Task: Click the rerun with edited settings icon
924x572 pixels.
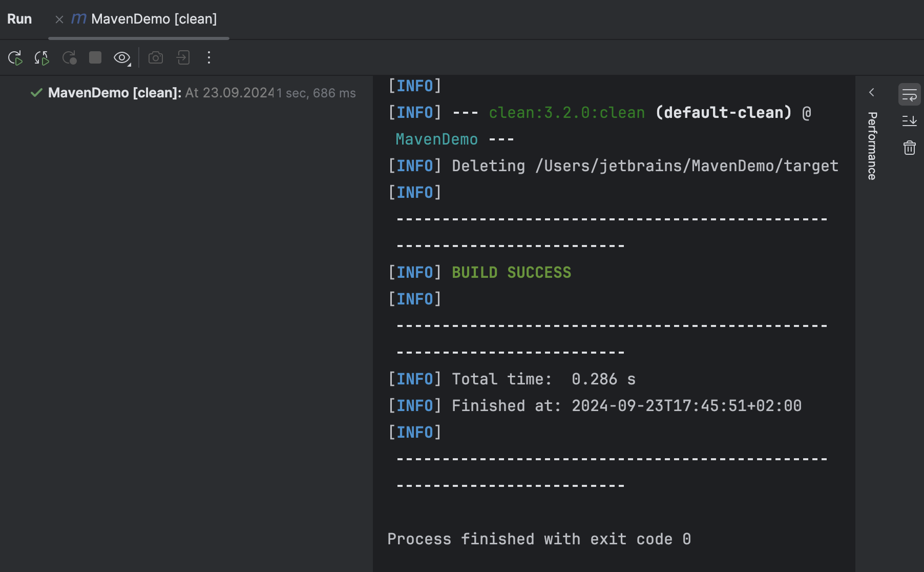Action: coord(43,58)
